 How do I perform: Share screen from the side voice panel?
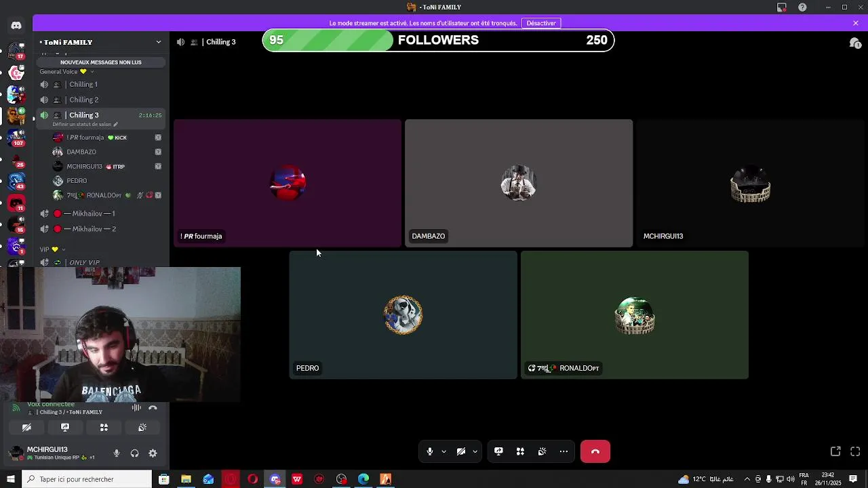click(x=65, y=428)
